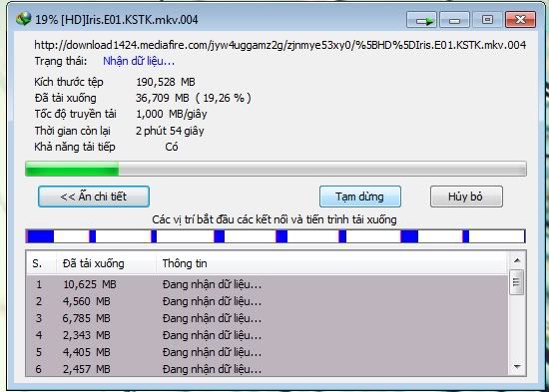
Task: Click the scrollbar up arrow in connection list
Action: [517, 260]
